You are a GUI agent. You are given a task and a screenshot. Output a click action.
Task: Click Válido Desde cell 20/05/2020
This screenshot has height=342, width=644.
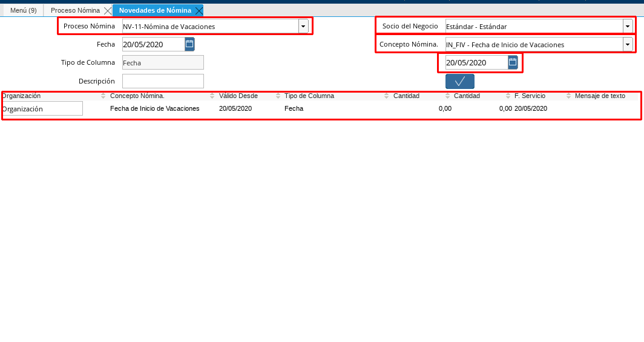[x=235, y=108]
